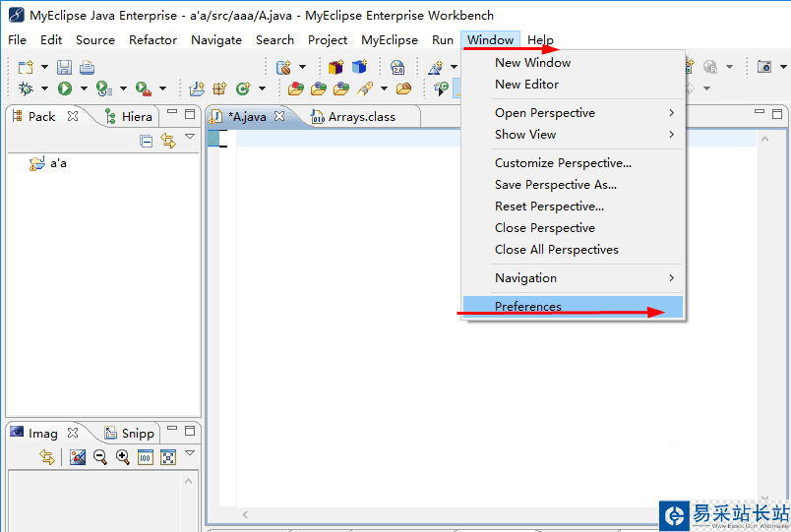Select the a'a project in Package Explorer
791x532 pixels.
click(48, 163)
